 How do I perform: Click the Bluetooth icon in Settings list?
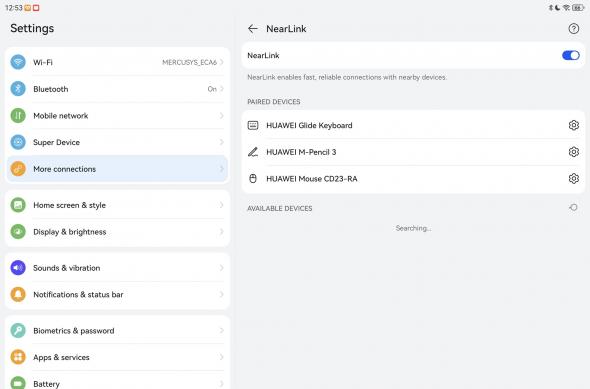click(x=18, y=89)
